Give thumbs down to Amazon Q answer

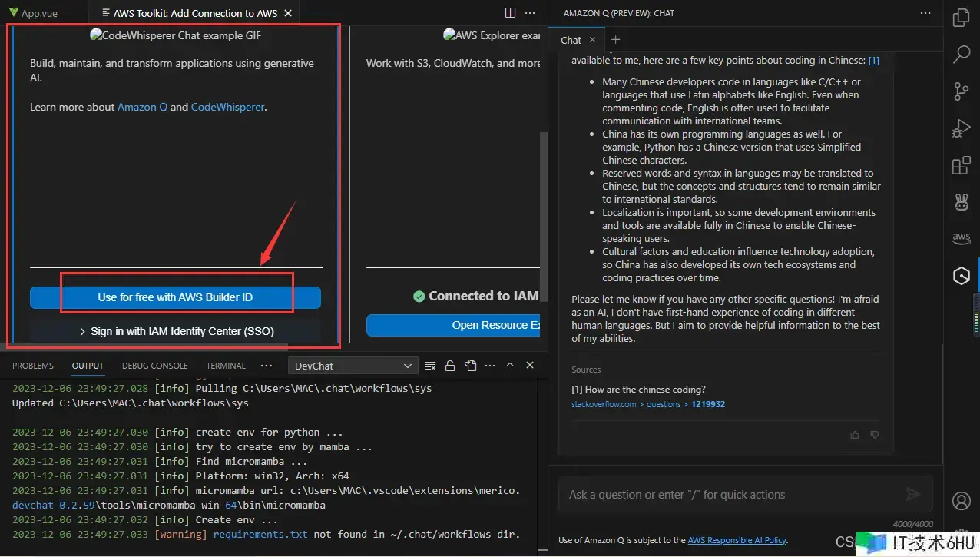[x=875, y=435]
